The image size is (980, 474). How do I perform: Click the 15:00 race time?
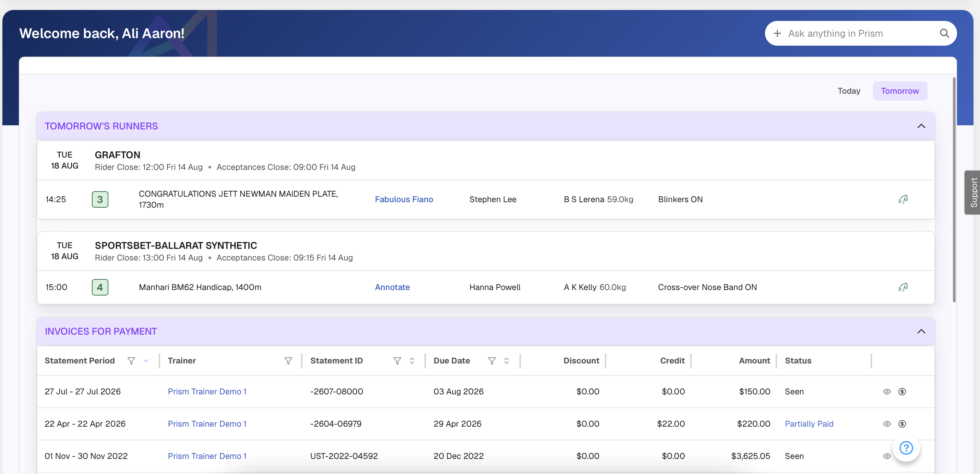point(56,287)
